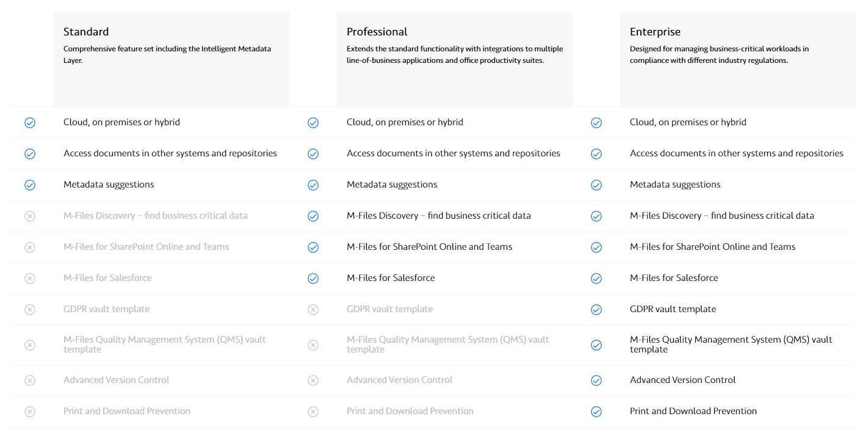Select Professional's X icon beside QMS vault template
Viewport: 868px width, 441px height.
tap(313, 345)
